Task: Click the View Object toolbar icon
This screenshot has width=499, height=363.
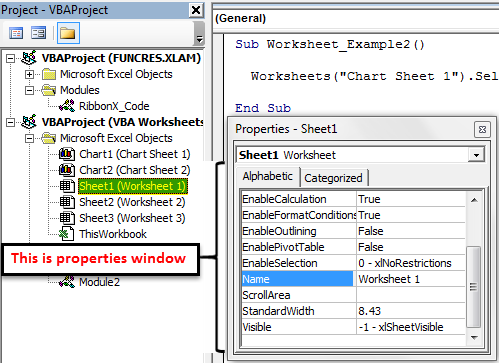Action: tap(38, 33)
